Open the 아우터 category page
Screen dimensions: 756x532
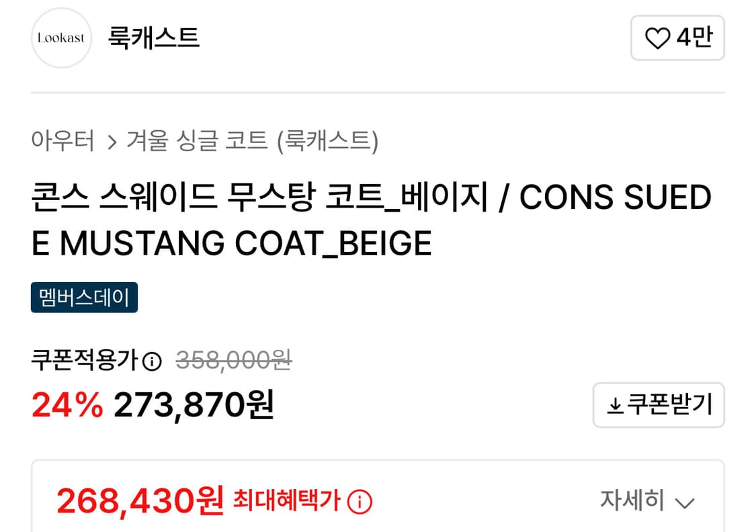tap(62, 141)
